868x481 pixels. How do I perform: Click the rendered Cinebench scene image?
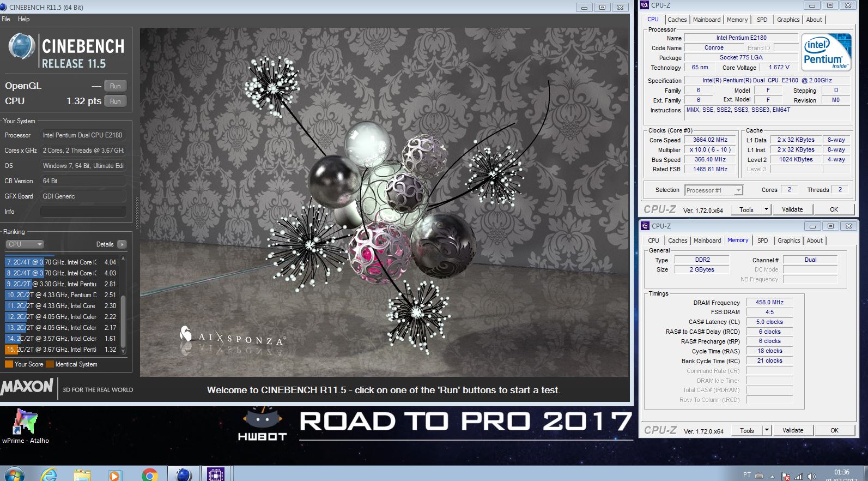384,202
